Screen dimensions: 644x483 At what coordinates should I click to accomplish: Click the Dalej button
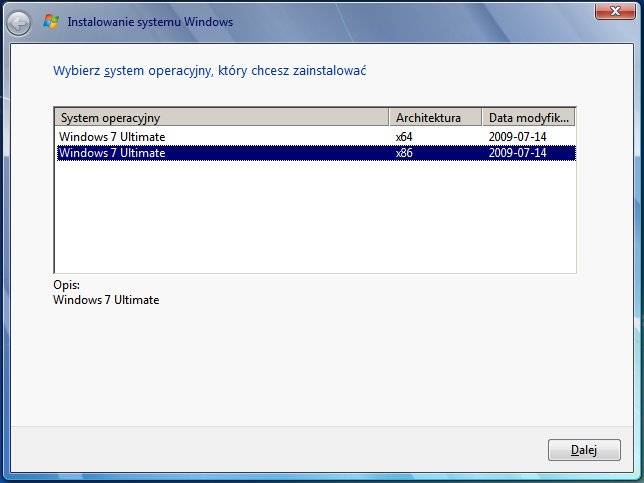click(584, 450)
